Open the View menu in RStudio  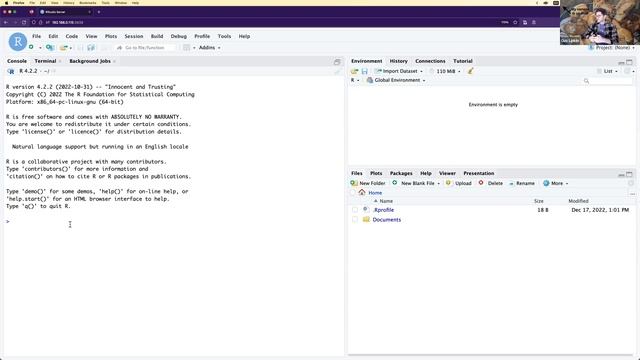point(91,36)
